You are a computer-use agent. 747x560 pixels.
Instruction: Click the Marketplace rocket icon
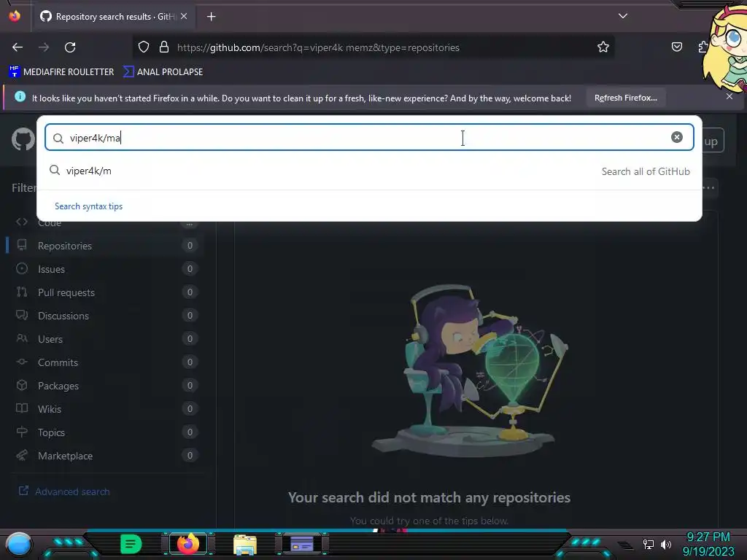coord(22,455)
